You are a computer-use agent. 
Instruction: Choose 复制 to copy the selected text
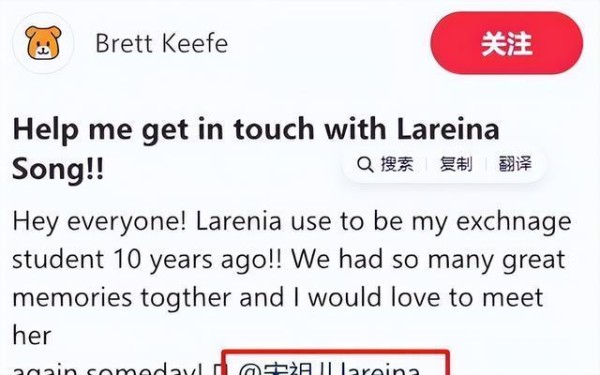click(456, 164)
